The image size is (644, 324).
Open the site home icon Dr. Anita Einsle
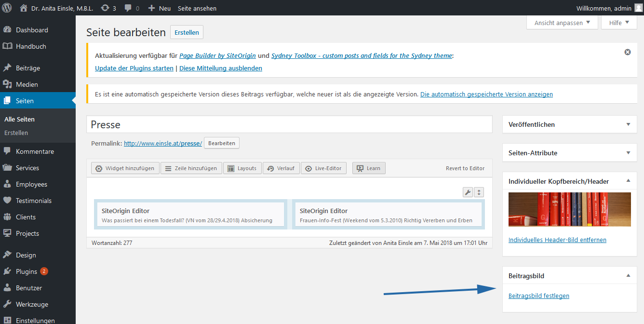[x=24, y=8]
